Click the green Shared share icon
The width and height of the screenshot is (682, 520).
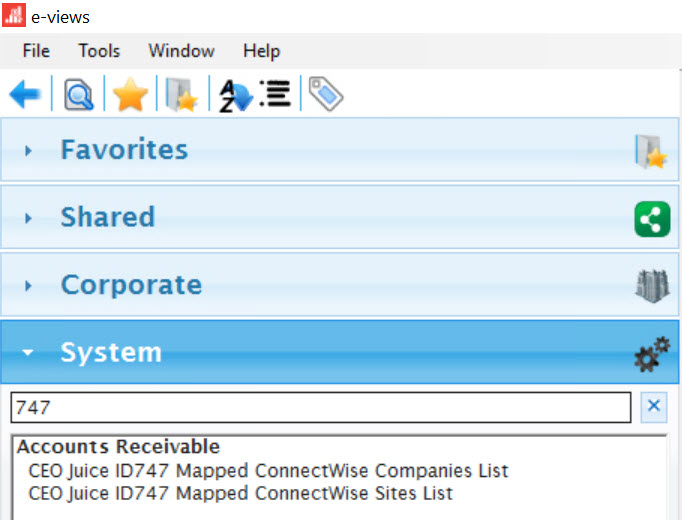click(x=652, y=219)
